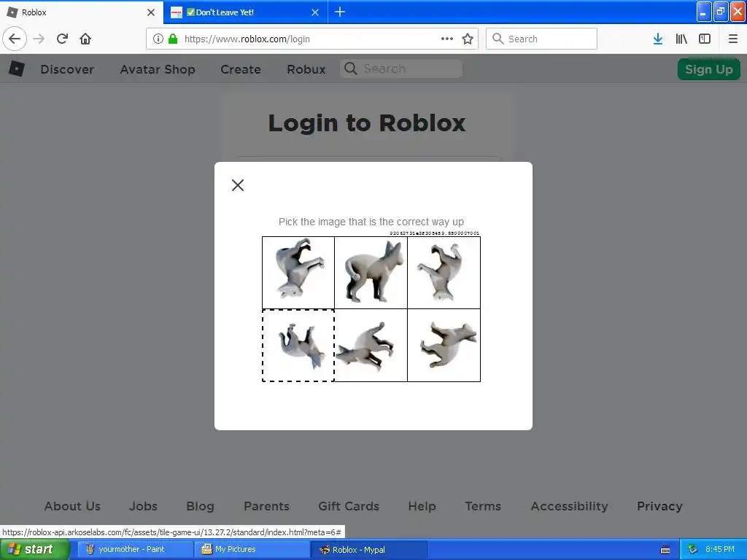Click the green padlock security icon

(173, 39)
